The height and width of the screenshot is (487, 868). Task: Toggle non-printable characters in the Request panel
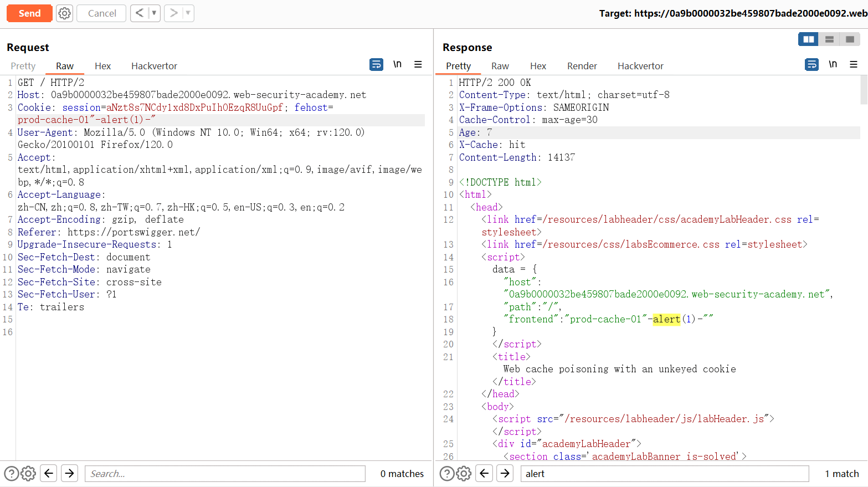click(x=397, y=64)
